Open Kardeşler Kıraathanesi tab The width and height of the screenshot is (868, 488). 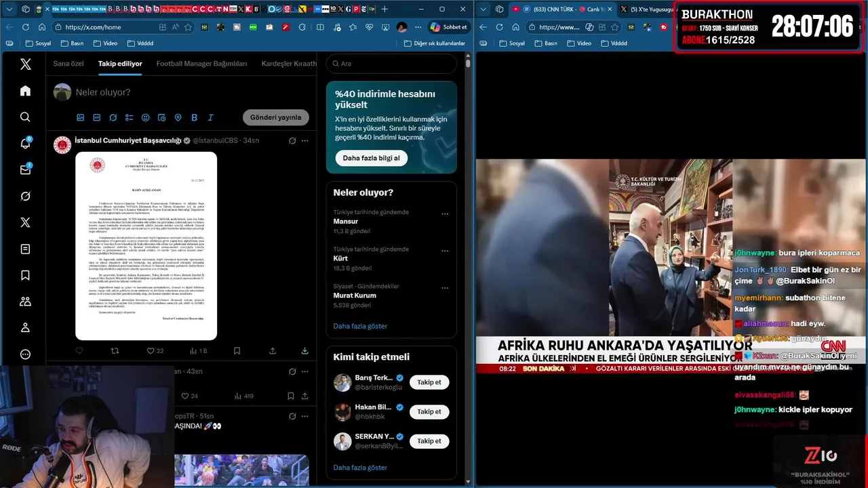tap(289, 64)
